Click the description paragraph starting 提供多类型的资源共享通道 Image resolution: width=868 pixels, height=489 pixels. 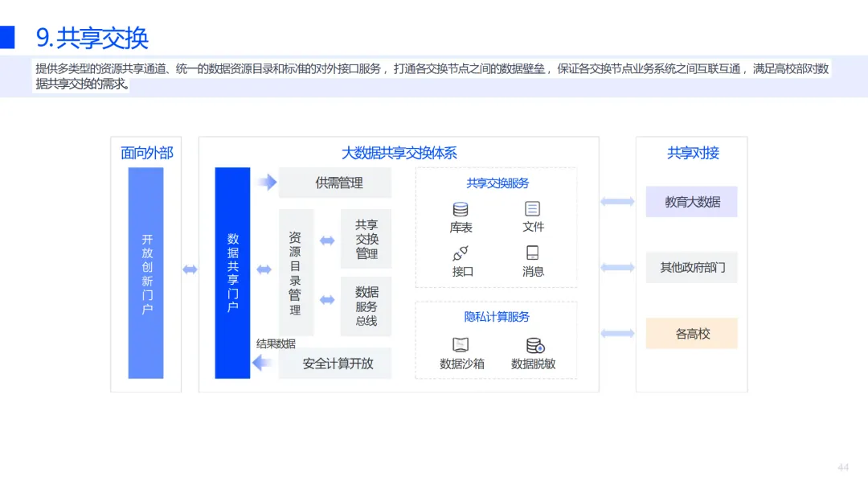pos(432,76)
